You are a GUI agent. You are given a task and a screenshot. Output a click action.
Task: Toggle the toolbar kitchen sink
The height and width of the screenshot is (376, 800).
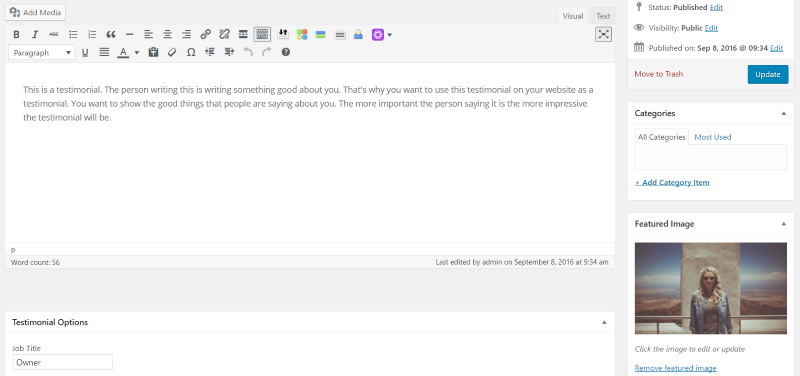[x=262, y=35]
